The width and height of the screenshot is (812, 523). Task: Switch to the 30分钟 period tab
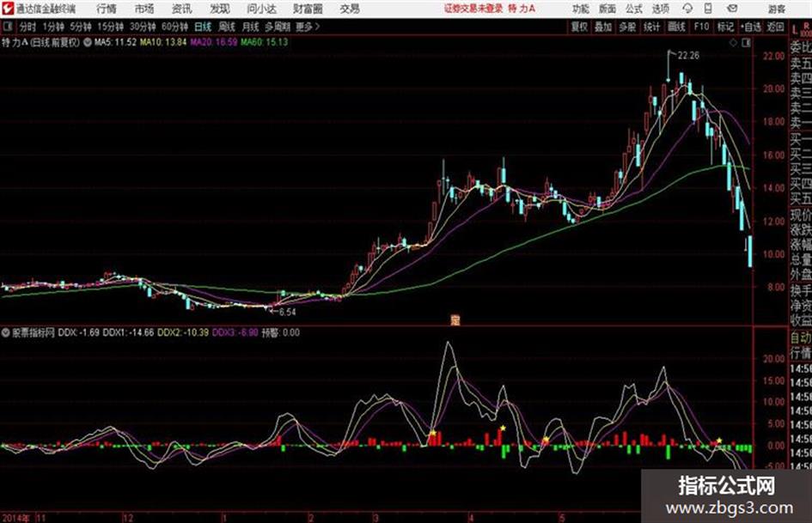pos(143,27)
